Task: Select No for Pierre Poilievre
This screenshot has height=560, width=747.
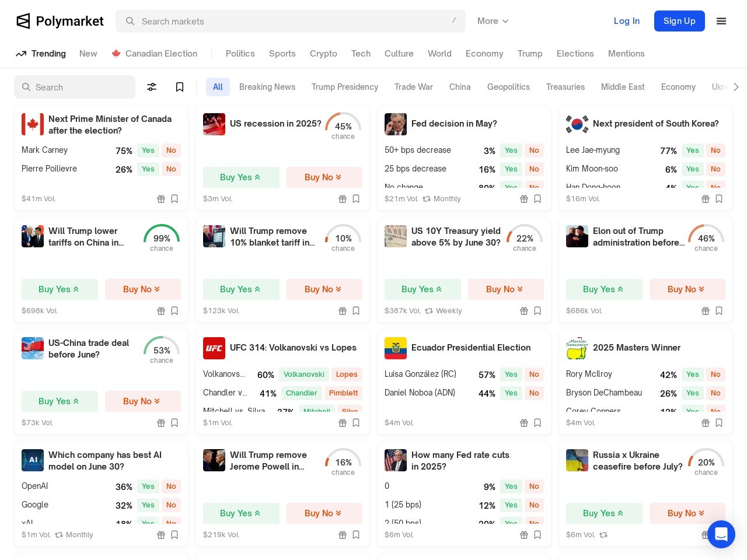Action: click(x=171, y=169)
